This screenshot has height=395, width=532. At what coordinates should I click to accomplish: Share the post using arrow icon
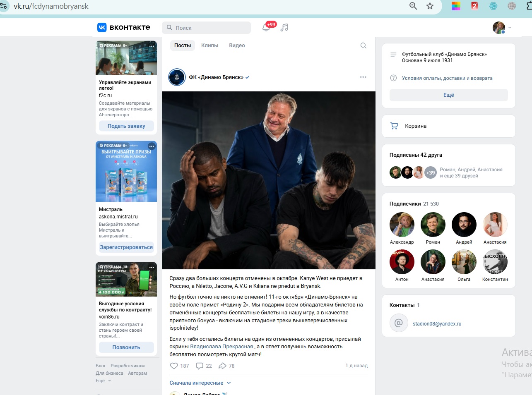point(223,366)
